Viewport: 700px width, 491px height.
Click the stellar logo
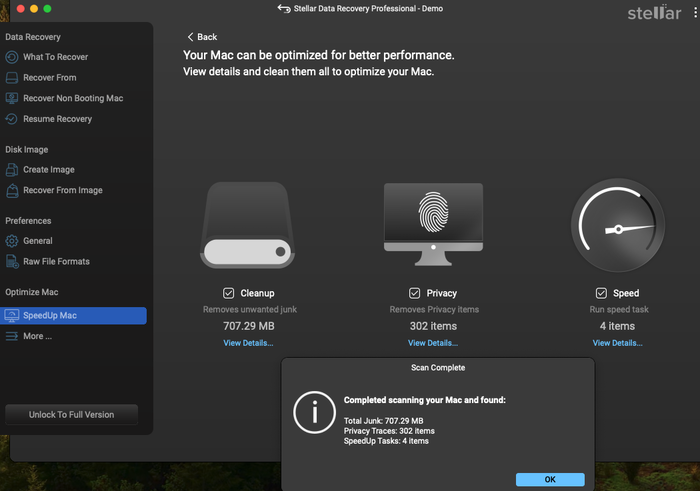pyautogui.click(x=654, y=13)
